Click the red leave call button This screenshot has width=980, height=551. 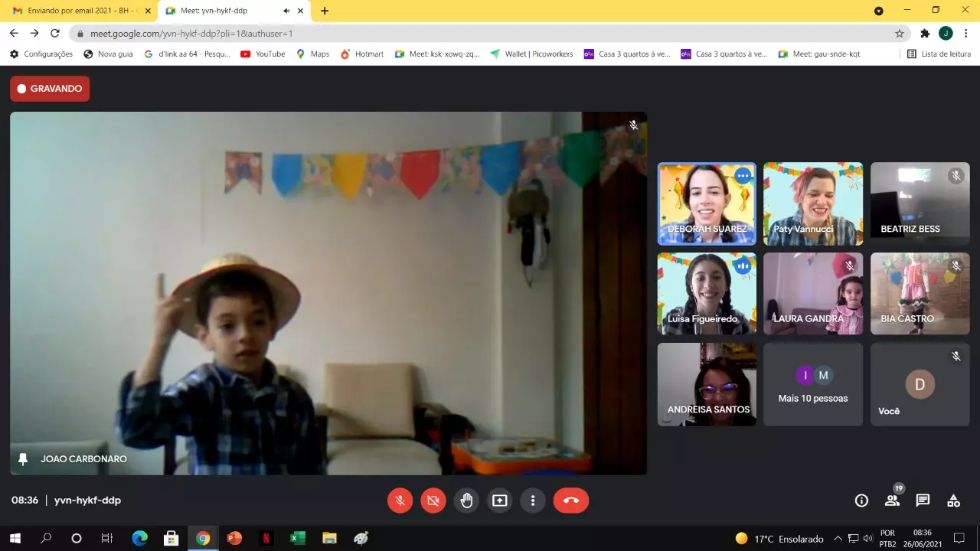pos(571,500)
